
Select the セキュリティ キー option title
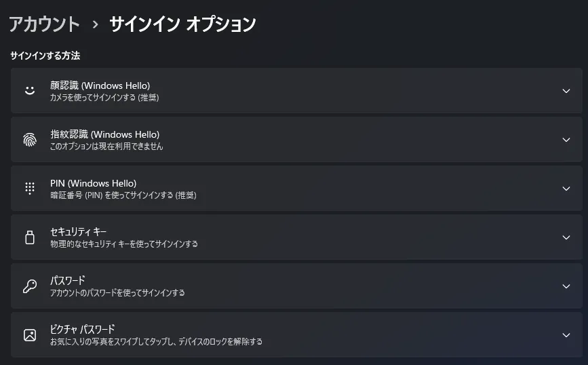(x=78, y=232)
